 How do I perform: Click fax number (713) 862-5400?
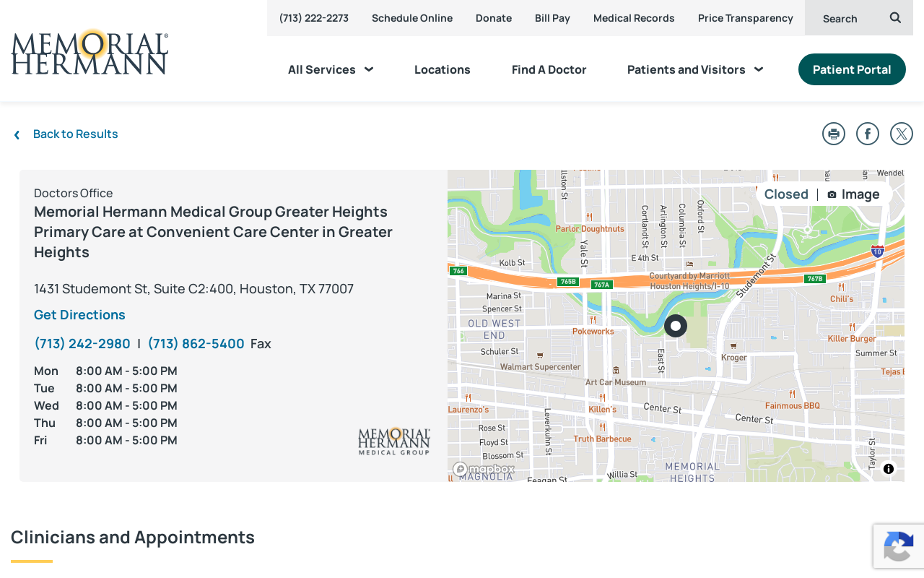pos(196,344)
